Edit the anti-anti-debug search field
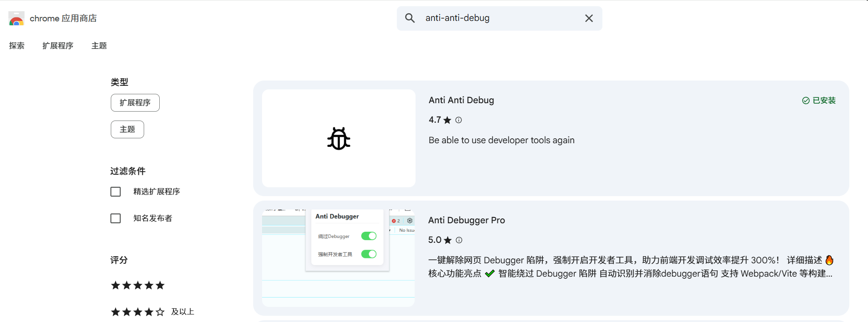The height and width of the screenshot is (322, 868). (500, 18)
